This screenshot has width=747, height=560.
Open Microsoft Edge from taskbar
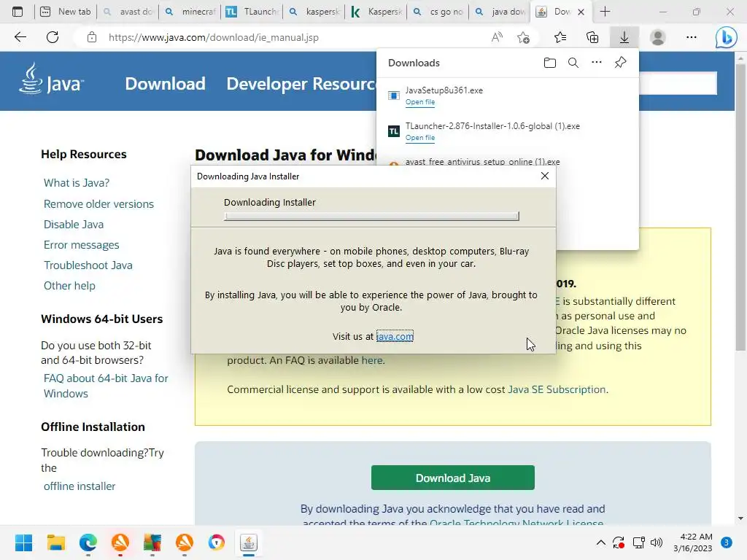point(88,542)
